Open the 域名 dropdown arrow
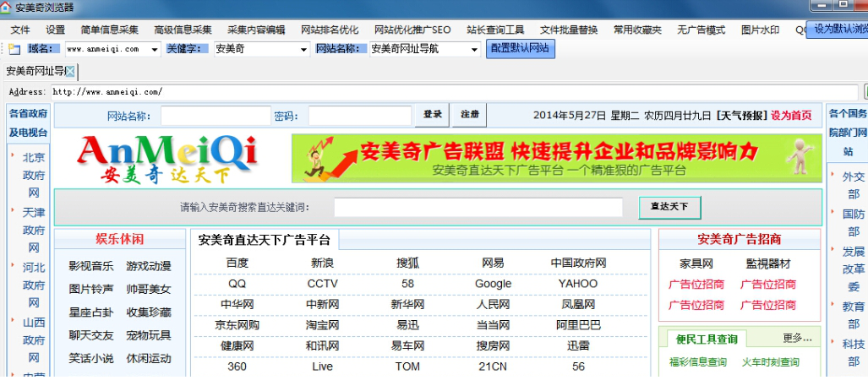Screen dimensions: 868x391 155,49
